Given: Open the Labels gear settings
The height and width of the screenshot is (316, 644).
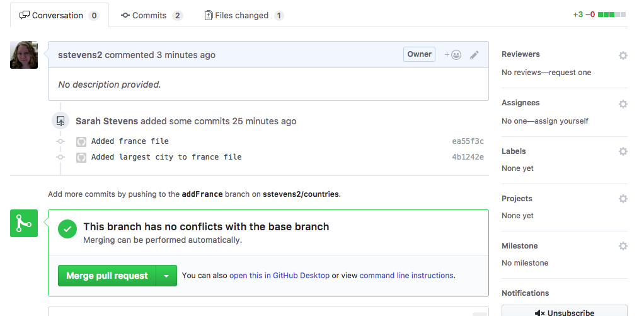Looking at the screenshot, I should pos(623,151).
